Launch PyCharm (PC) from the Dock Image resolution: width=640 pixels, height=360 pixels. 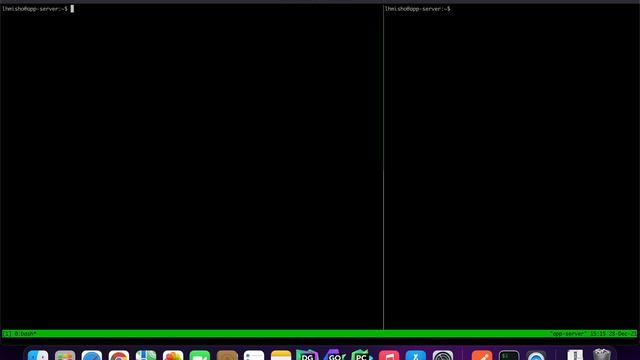click(x=362, y=355)
